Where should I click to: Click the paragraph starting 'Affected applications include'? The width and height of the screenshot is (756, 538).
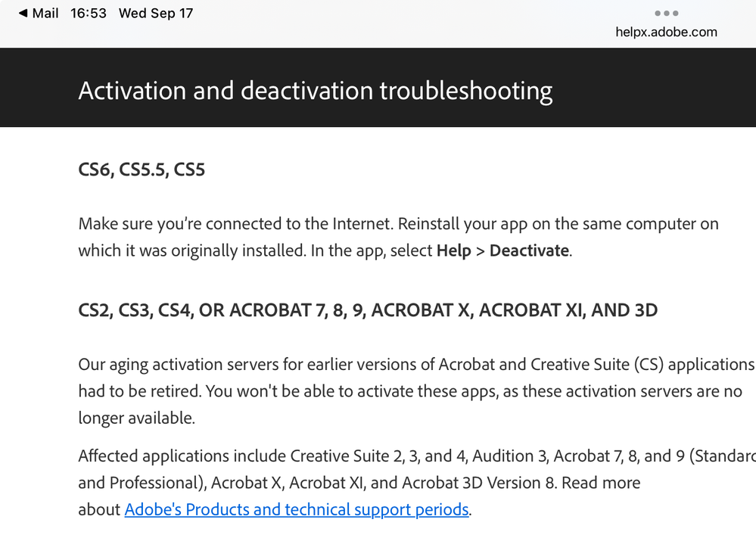417,483
